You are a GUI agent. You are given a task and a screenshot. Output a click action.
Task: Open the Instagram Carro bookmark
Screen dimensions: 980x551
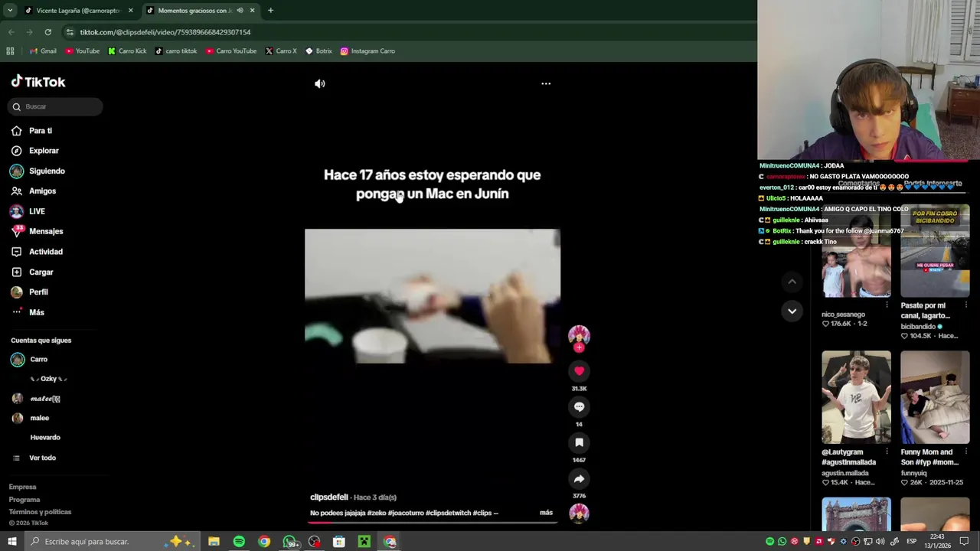coord(367,51)
